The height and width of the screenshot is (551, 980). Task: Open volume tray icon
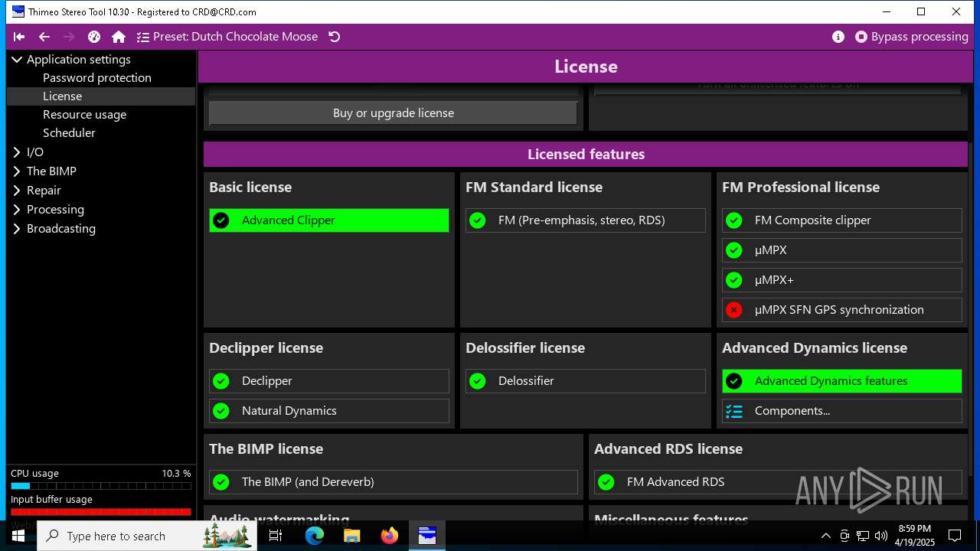pyautogui.click(x=881, y=536)
